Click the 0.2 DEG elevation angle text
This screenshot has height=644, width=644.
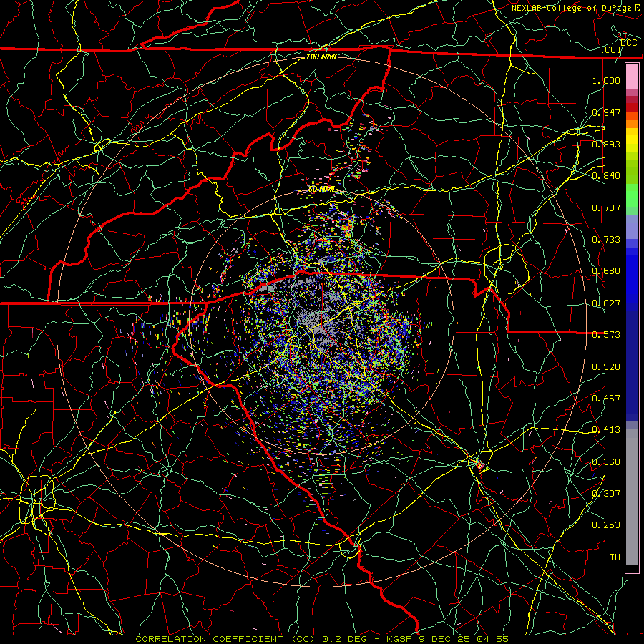344,639
